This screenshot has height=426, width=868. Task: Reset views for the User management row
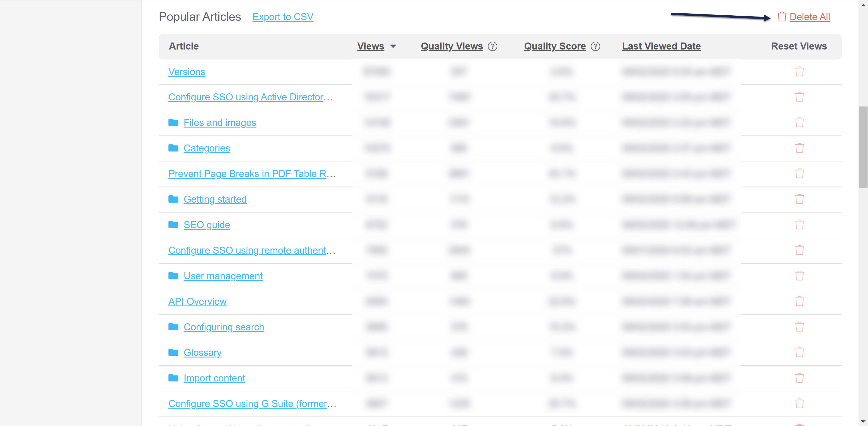(799, 276)
